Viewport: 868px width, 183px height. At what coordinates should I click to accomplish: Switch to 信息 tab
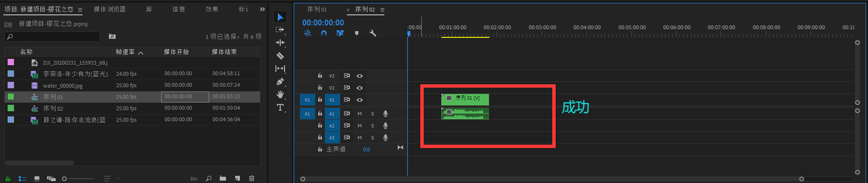[x=179, y=9]
